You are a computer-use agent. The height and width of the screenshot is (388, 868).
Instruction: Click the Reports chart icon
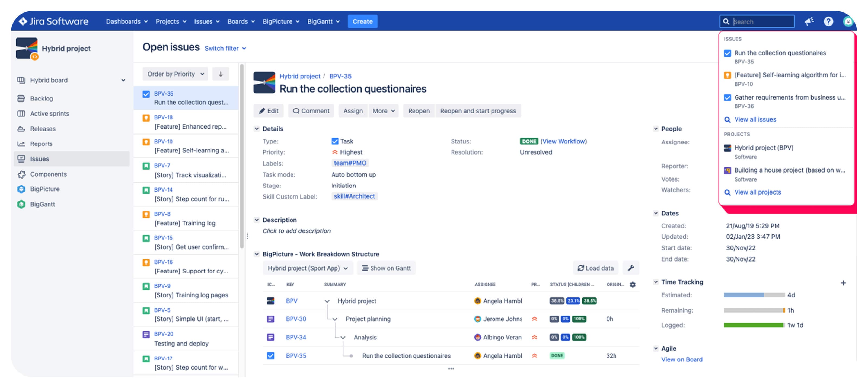[21, 144]
